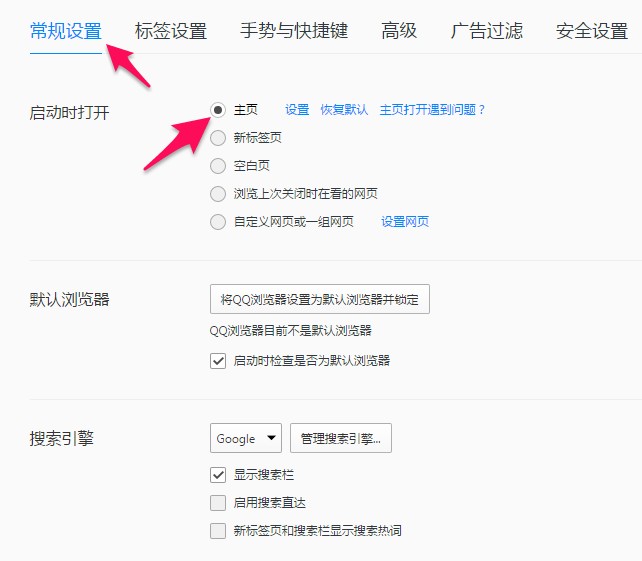
Task: Choose 浏览上次关闭时在看的网页 option
Action: tap(218, 194)
